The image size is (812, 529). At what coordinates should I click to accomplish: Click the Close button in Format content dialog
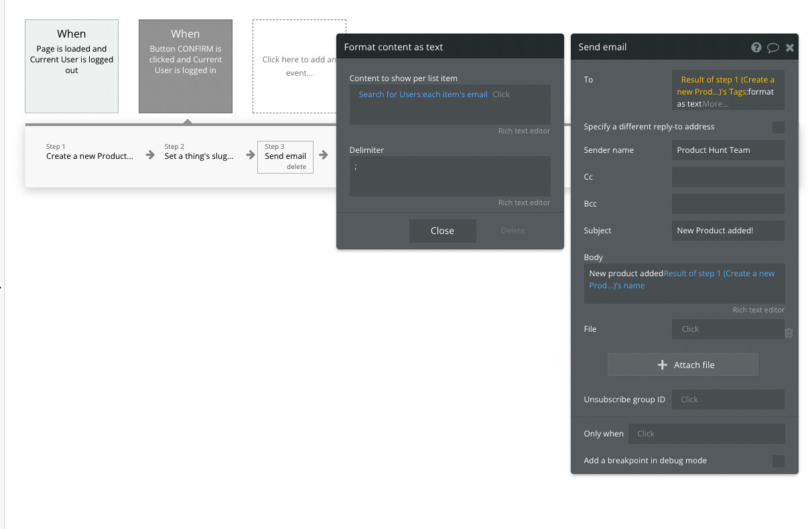click(442, 231)
